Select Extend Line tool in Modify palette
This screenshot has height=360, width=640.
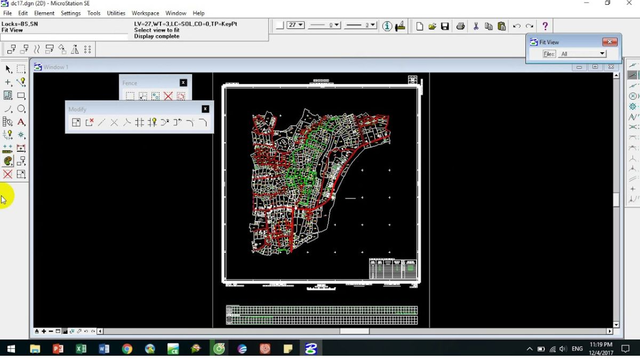(102, 122)
